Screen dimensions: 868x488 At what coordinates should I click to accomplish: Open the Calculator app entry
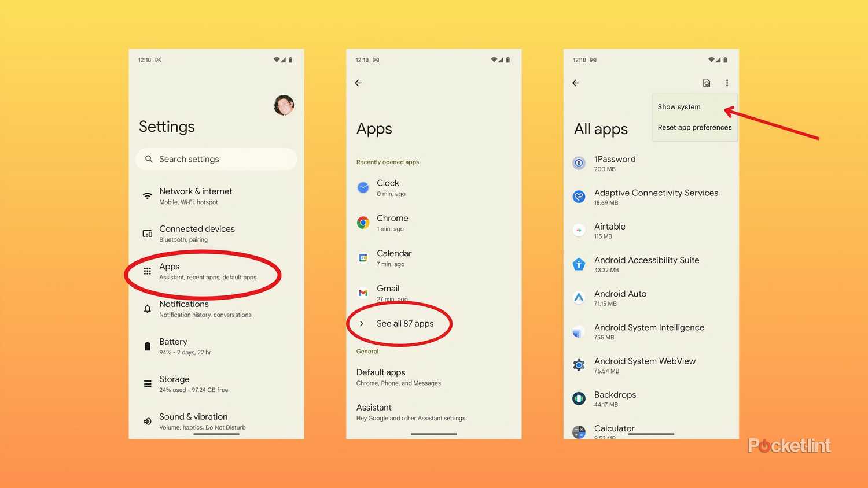pos(651,431)
